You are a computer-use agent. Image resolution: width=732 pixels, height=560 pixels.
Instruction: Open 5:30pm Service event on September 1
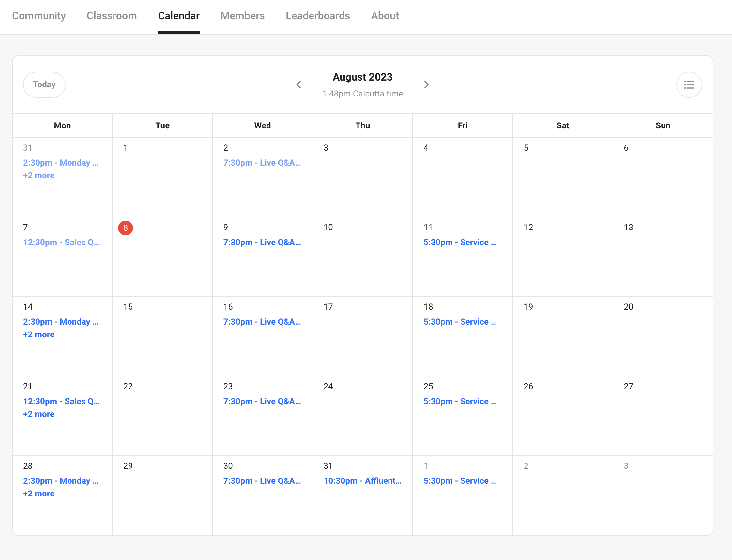460,481
